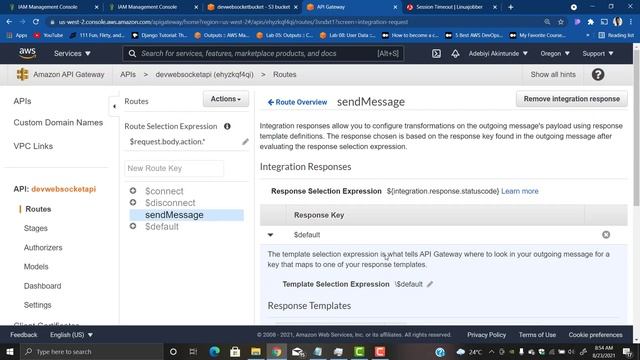The height and width of the screenshot is (360, 640).
Task: Change language via English (US) dropdown
Action: [71, 335]
